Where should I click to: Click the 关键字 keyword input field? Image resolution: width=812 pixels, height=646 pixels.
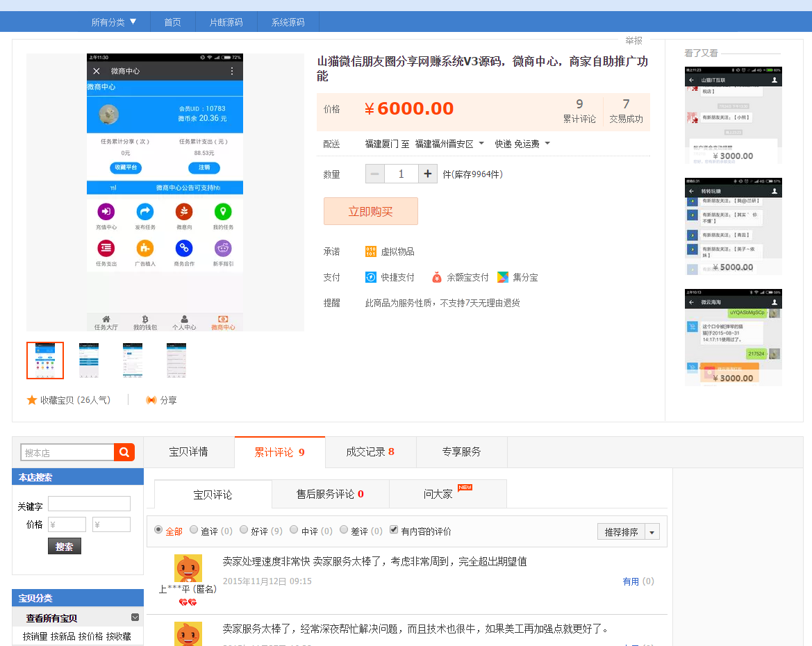point(89,504)
